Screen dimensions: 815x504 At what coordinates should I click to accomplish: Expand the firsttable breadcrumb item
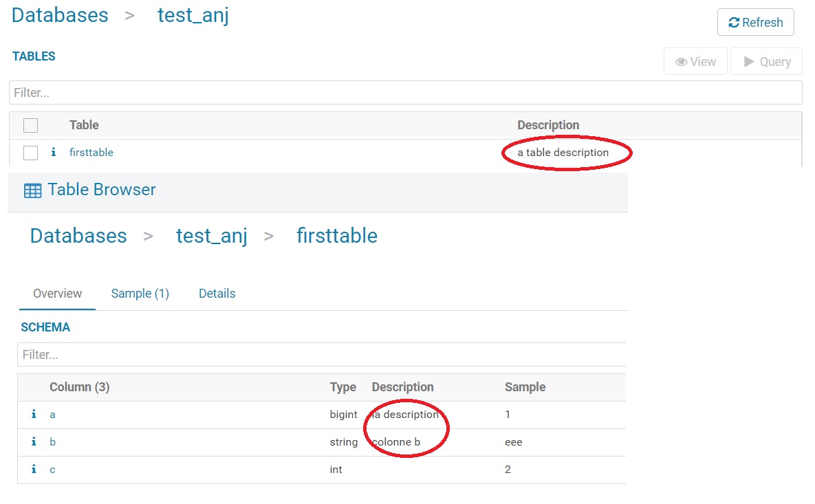[336, 235]
